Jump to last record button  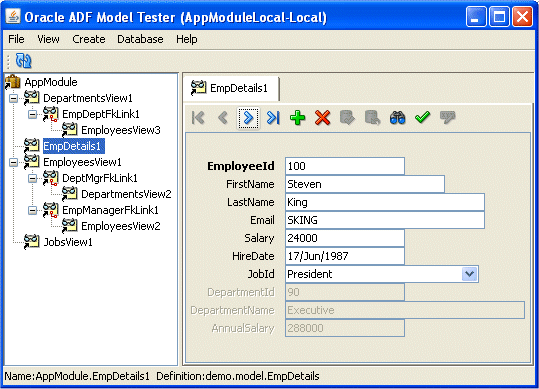tap(273, 118)
